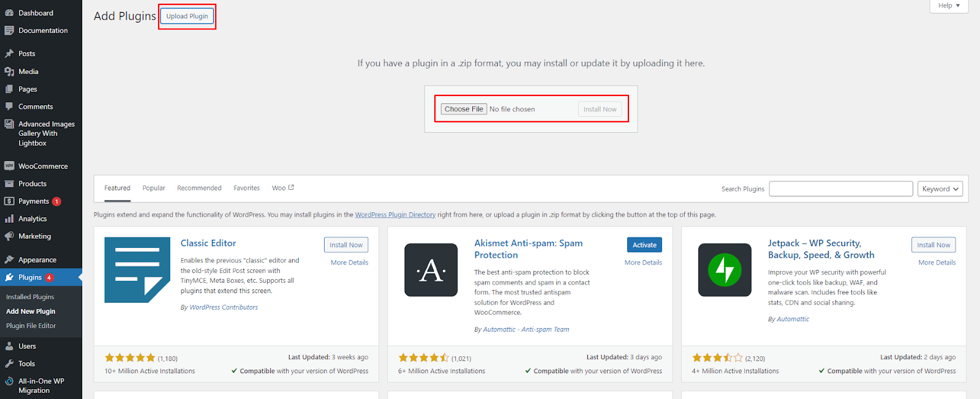This screenshot has height=399, width=980.
Task: Click Payments notification badge 1
Action: coord(56,201)
